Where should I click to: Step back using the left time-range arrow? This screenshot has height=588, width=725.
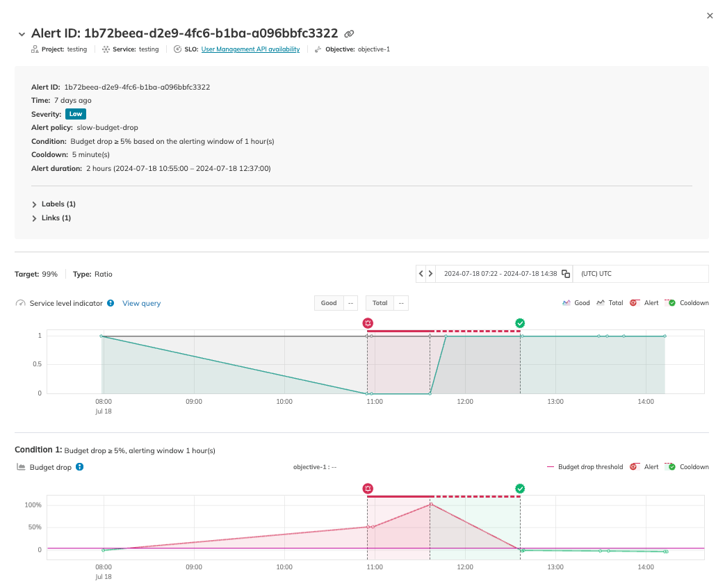(x=421, y=273)
